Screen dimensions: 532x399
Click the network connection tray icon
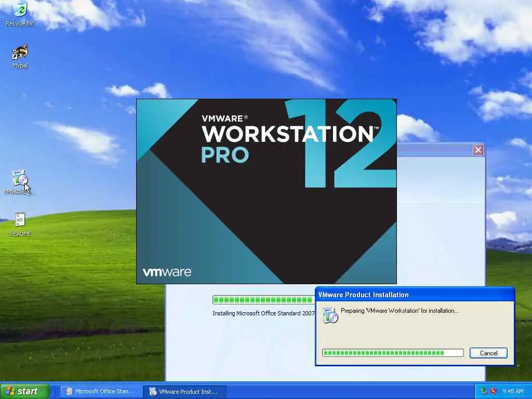pos(484,391)
